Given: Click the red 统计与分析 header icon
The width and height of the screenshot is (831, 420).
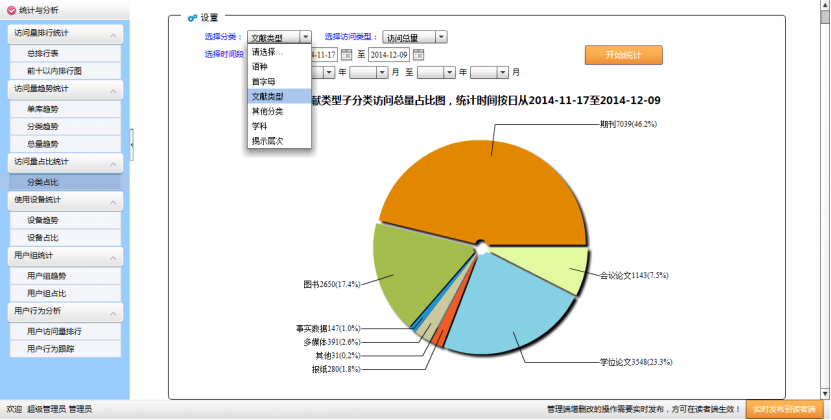Looking at the screenshot, I should [x=11, y=10].
